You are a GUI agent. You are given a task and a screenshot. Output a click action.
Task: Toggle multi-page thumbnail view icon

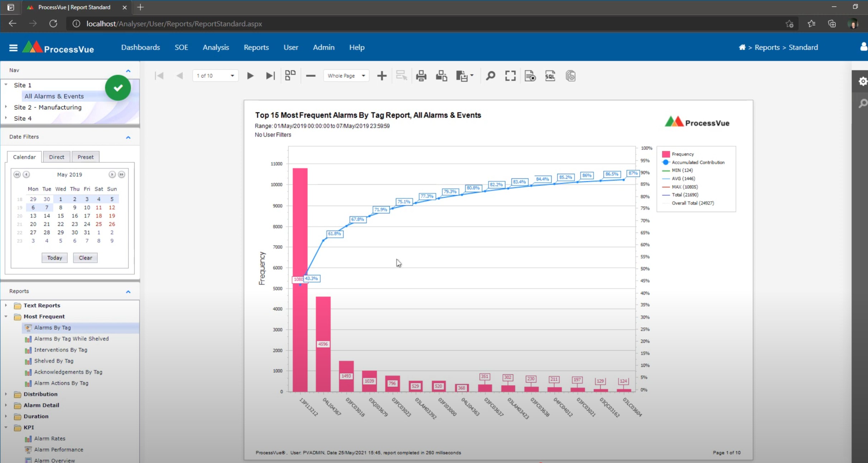pos(290,75)
